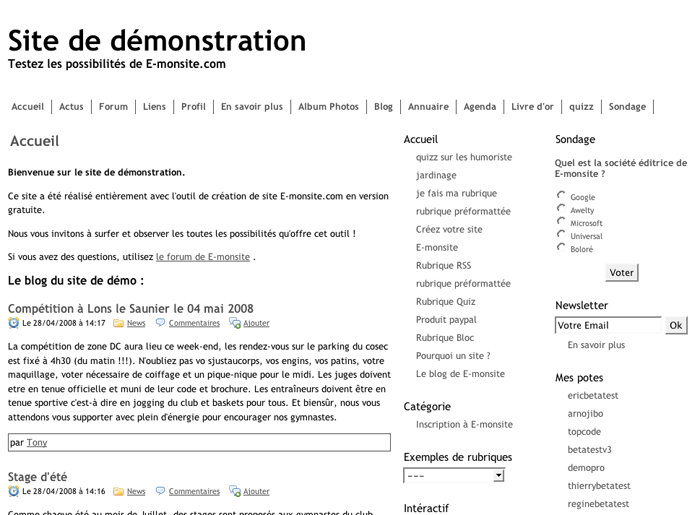Click En savoir plus under Newsletter
The height and width of the screenshot is (515, 700).
596,345
